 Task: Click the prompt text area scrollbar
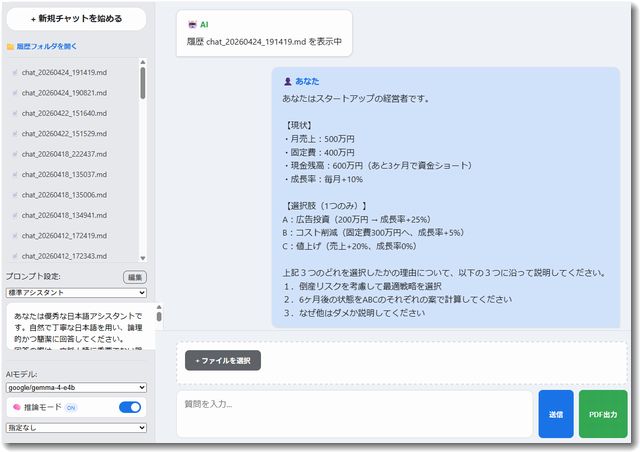(159, 316)
